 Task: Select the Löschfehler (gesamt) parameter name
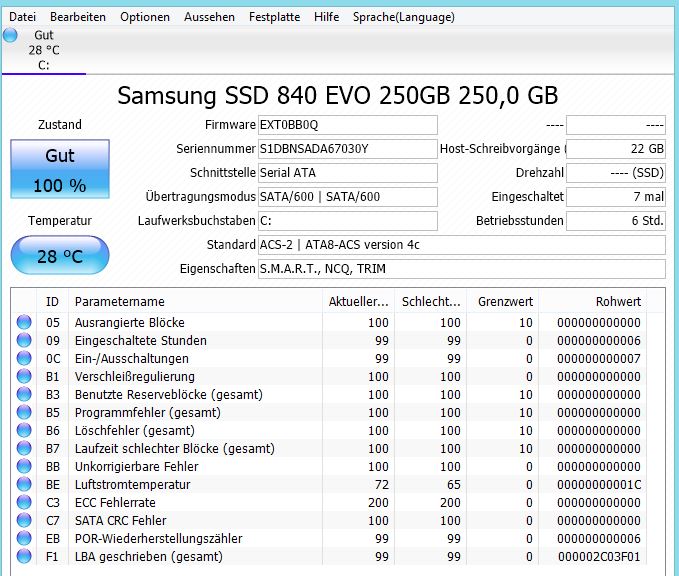(135, 431)
